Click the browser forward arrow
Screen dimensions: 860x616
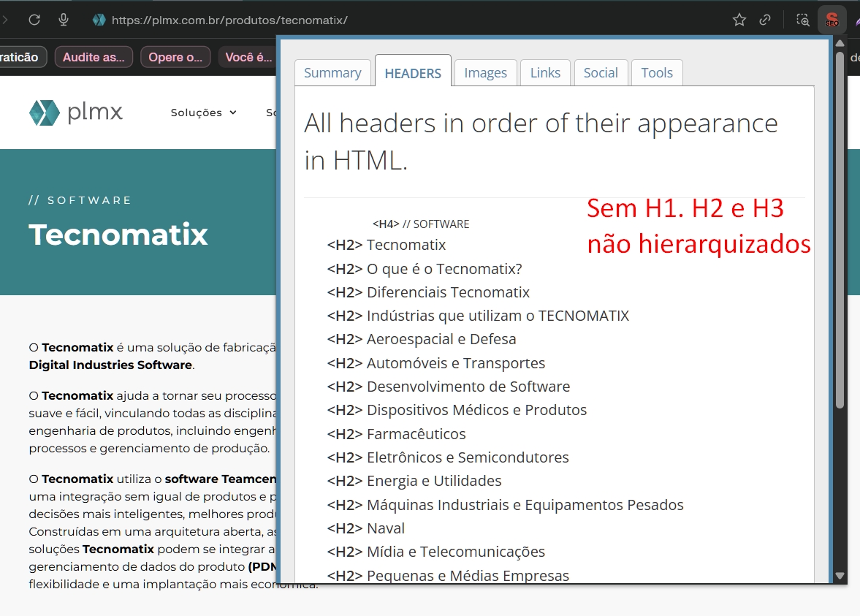coord(4,20)
